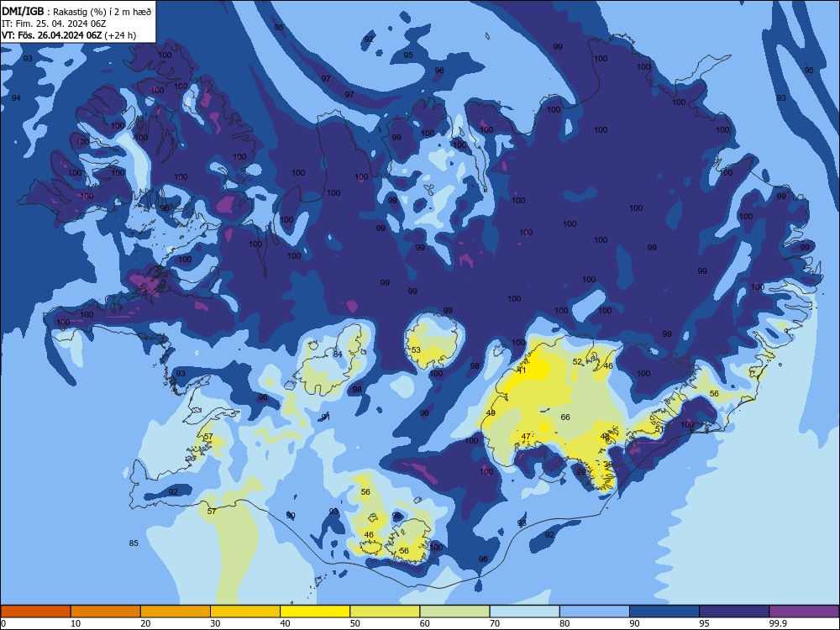The width and height of the screenshot is (840, 630).
Task: Click the '84' humidity value on the map
Action: 338,354
